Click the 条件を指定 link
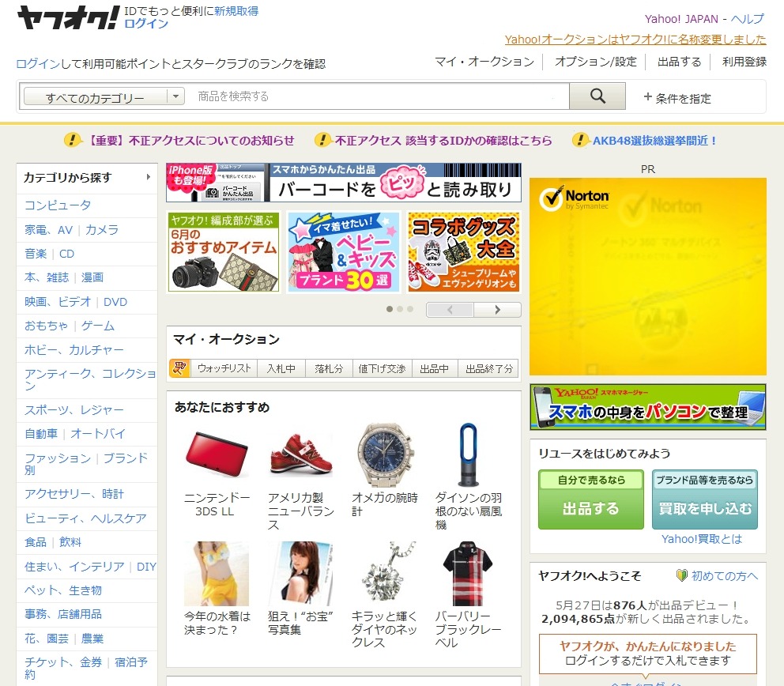Screen dimensions: 784x686 coord(683,98)
